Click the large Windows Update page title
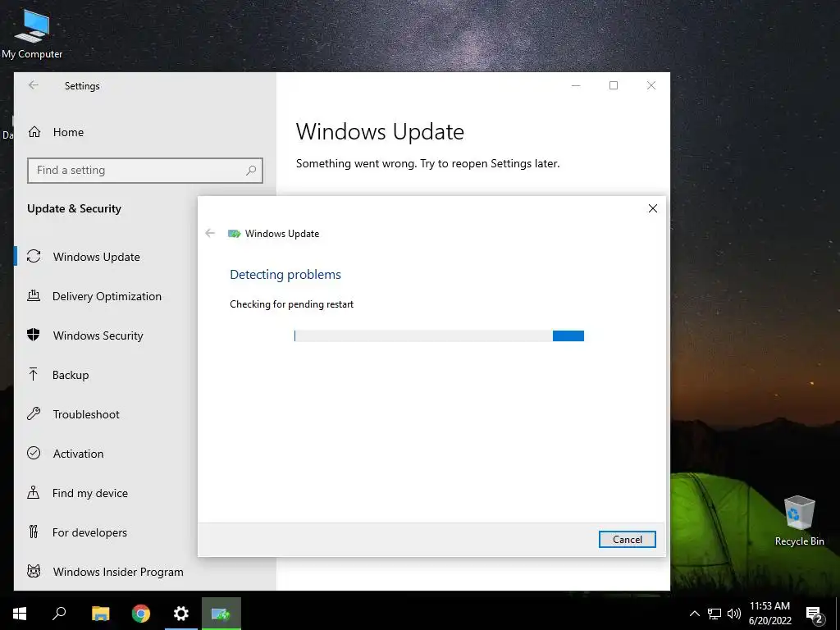 click(380, 132)
